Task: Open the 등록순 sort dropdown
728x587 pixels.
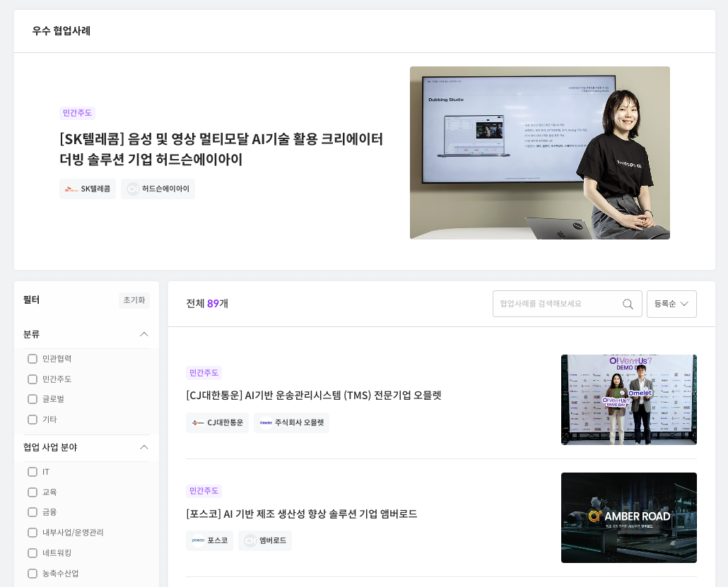Action: coord(671,304)
